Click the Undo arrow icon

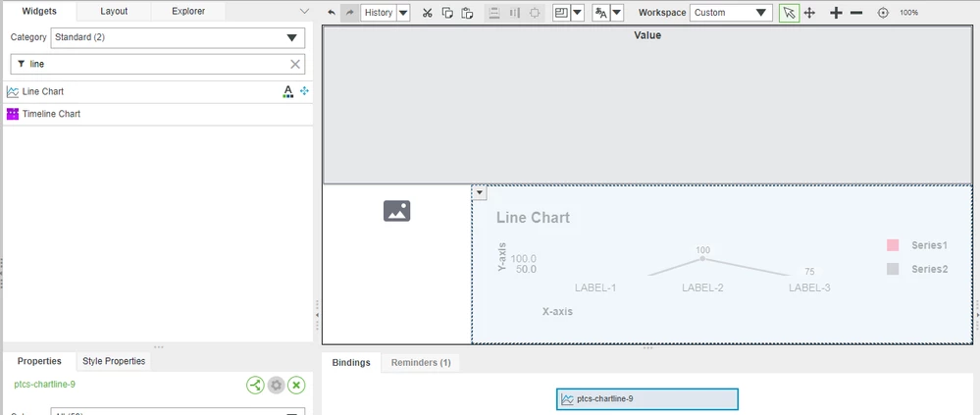[x=332, y=13]
